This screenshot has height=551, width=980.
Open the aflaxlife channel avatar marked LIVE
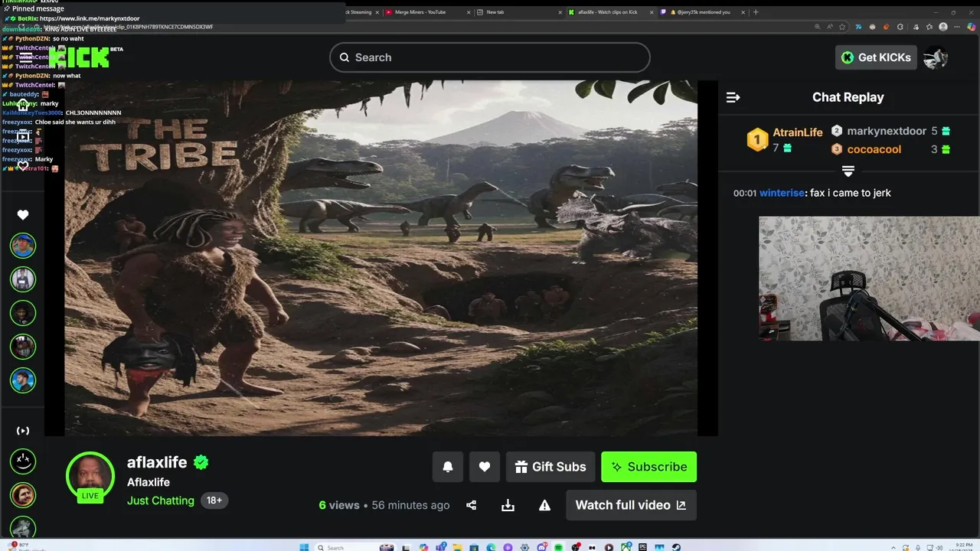click(x=90, y=477)
